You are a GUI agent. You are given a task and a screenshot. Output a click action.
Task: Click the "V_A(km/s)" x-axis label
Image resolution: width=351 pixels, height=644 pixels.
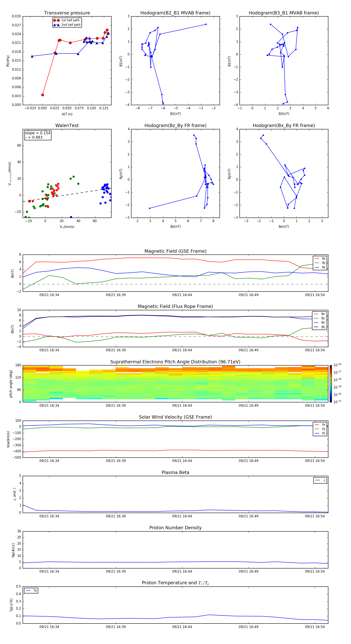click(67, 227)
